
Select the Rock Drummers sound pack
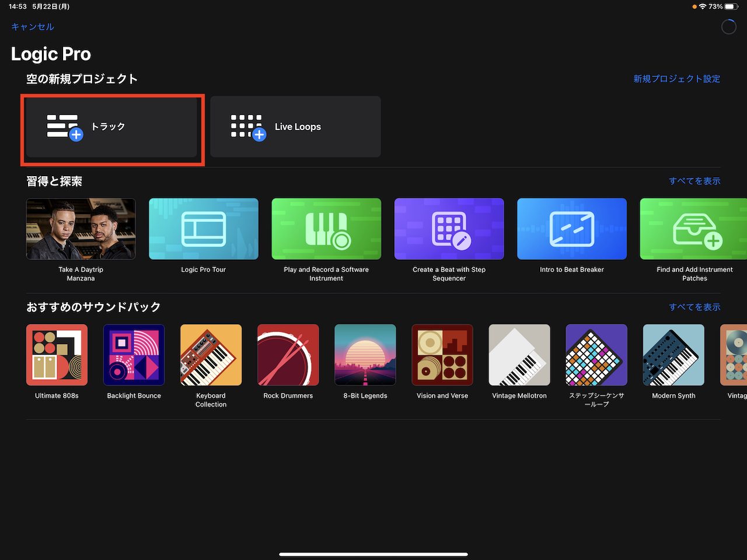288,355
